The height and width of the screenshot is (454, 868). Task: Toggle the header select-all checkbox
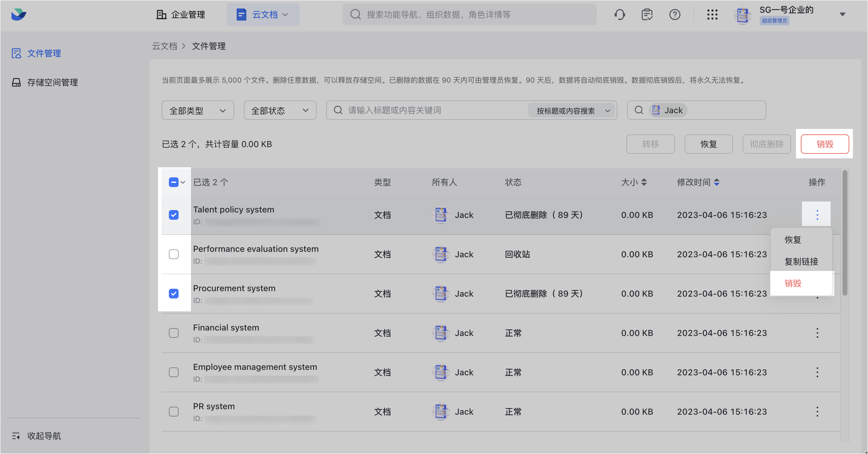pyautogui.click(x=173, y=182)
